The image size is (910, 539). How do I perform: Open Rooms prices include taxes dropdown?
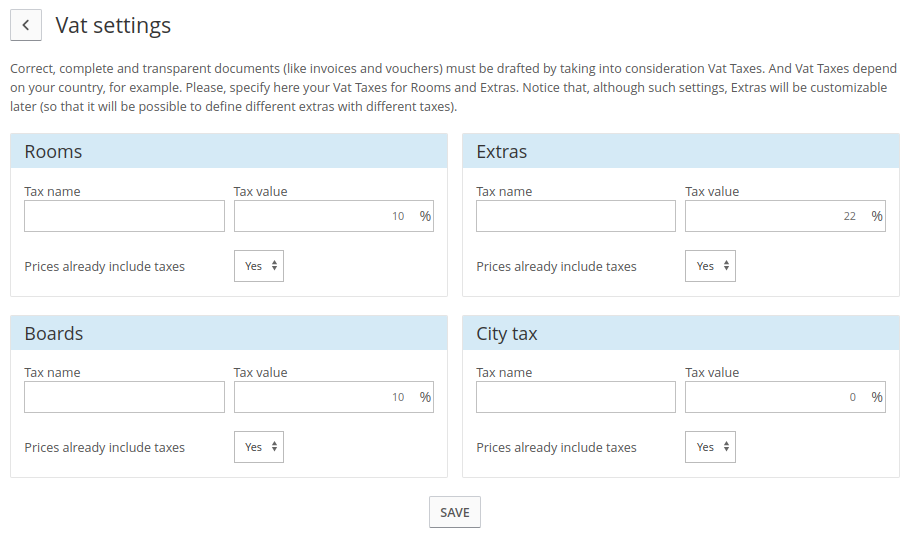click(259, 266)
